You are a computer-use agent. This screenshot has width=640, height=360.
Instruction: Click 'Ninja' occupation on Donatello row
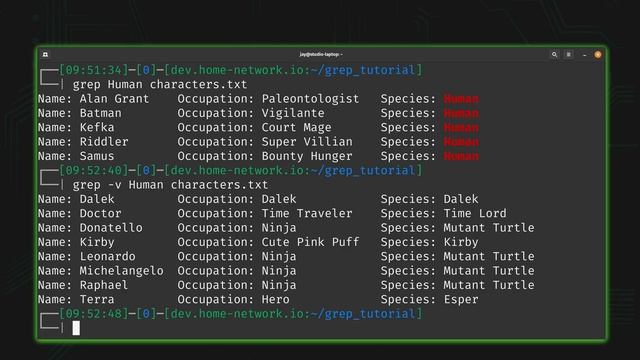point(279,228)
